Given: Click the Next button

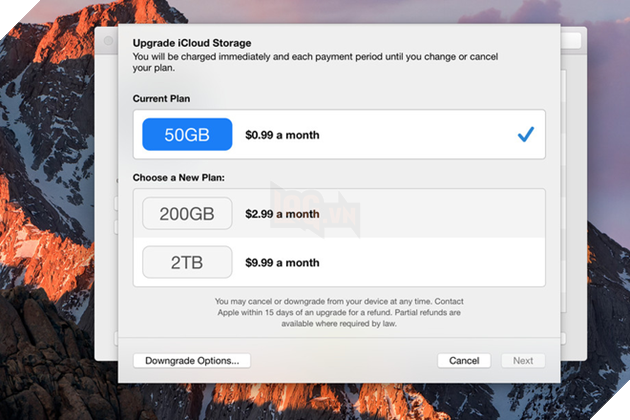Looking at the screenshot, I should pos(523,361).
